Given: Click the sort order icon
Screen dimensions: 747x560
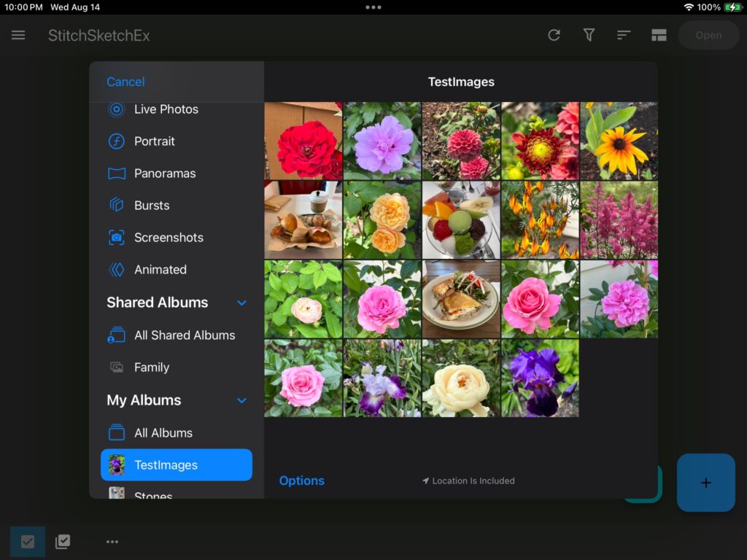Looking at the screenshot, I should [624, 35].
